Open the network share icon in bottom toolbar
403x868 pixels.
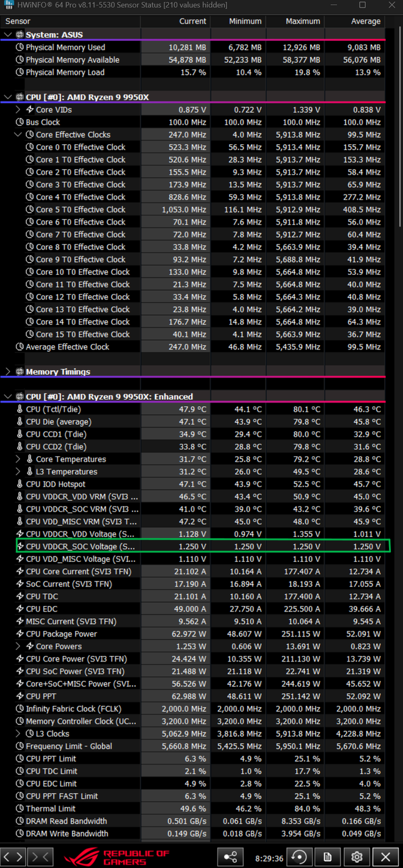[230, 856]
